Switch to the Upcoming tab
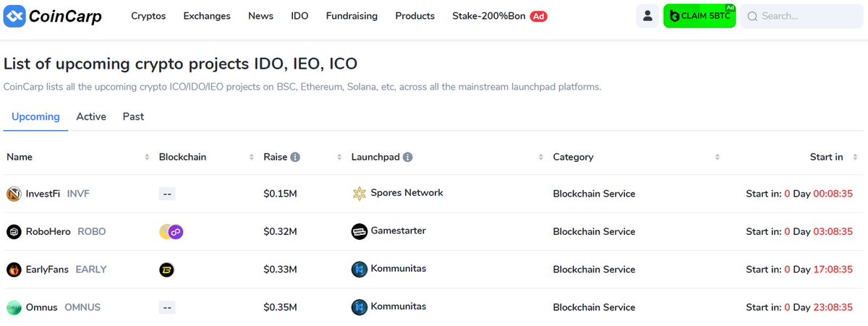 tap(35, 116)
